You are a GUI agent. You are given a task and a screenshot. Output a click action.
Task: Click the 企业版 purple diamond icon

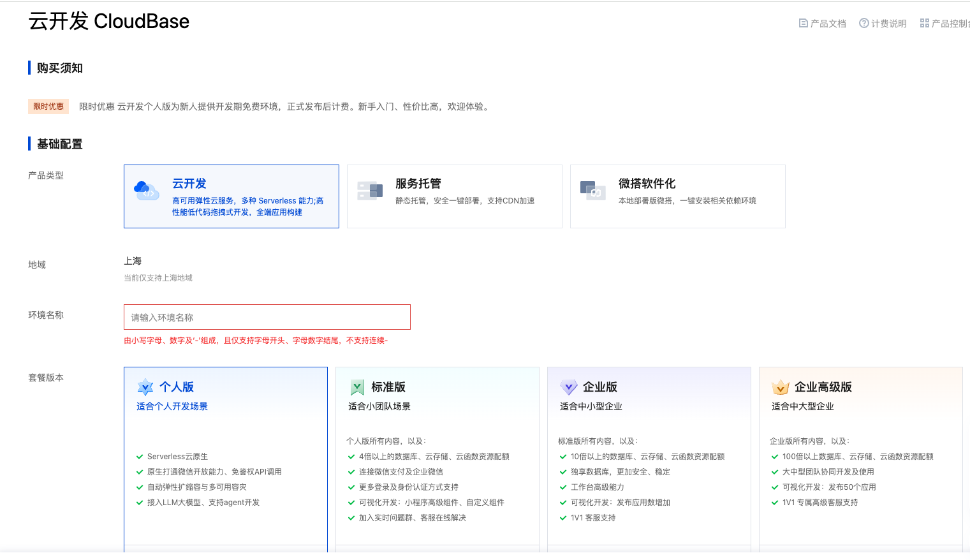pos(569,387)
